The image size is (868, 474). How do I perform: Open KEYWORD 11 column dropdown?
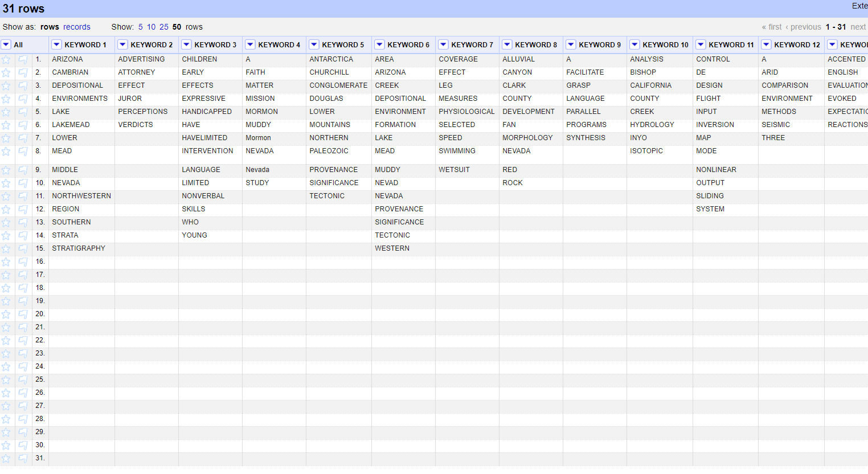(x=701, y=44)
